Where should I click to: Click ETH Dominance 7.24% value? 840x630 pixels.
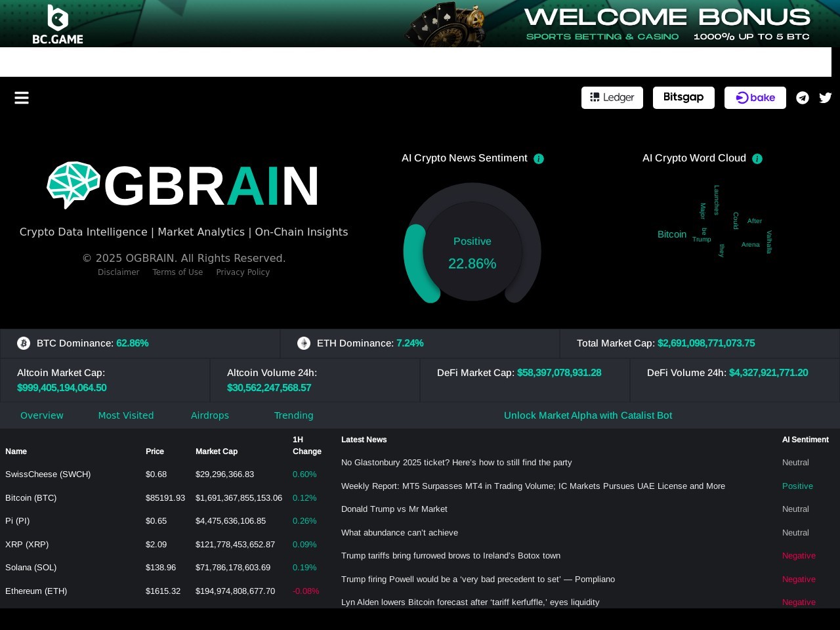pyautogui.click(x=410, y=343)
